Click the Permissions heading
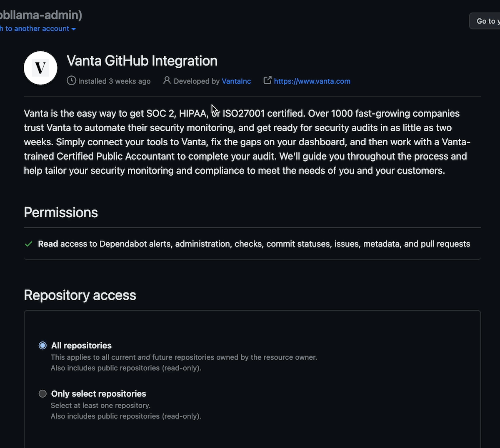The image size is (500, 448). tap(61, 212)
